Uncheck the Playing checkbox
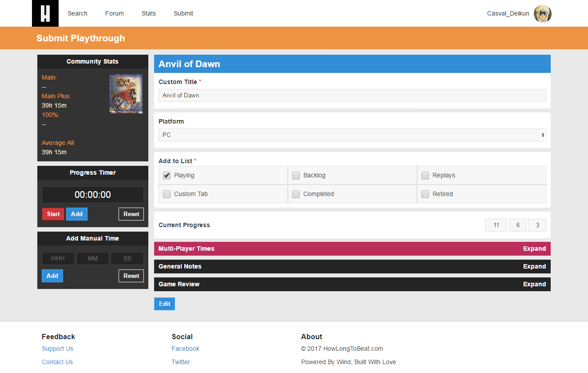This screenshot has height=373, width=588. pos(167,175)
